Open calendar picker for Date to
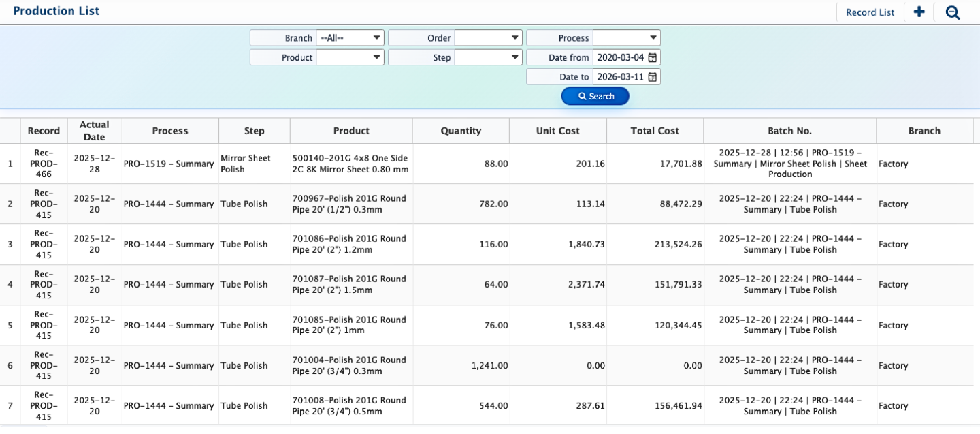 [652, 77]
